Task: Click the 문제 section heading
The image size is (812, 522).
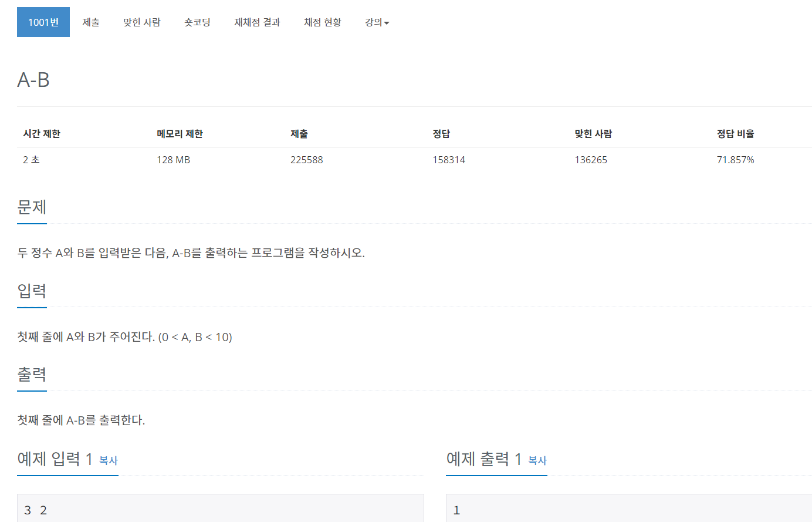Action: (x=32, y=207)
